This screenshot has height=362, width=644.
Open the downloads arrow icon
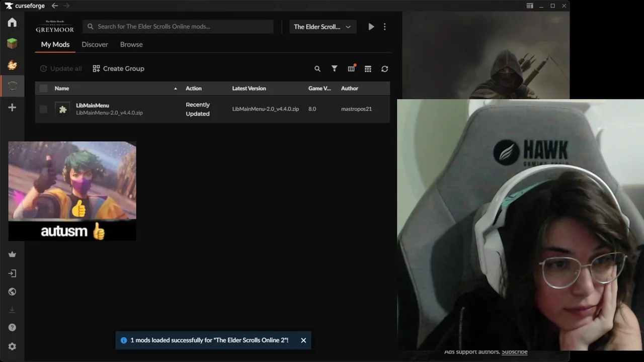point(12,310)
